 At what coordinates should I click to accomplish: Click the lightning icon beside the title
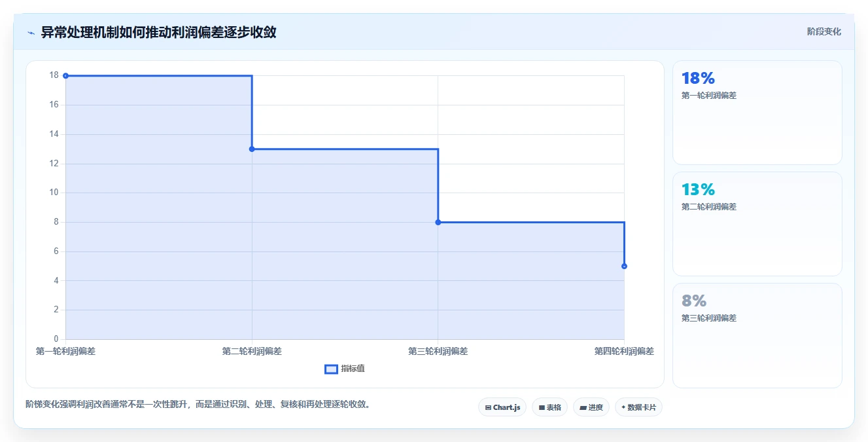tap(31, 33)
